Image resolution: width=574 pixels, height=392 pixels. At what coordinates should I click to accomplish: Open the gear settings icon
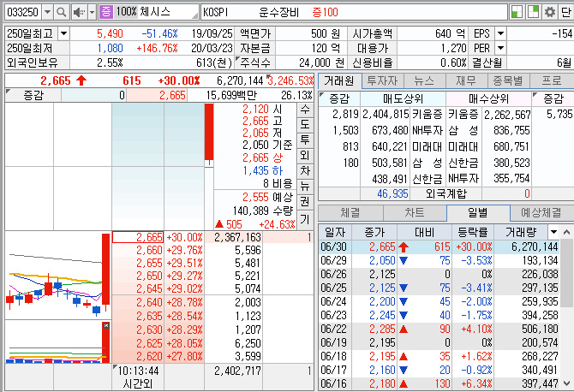coord(549,12)
